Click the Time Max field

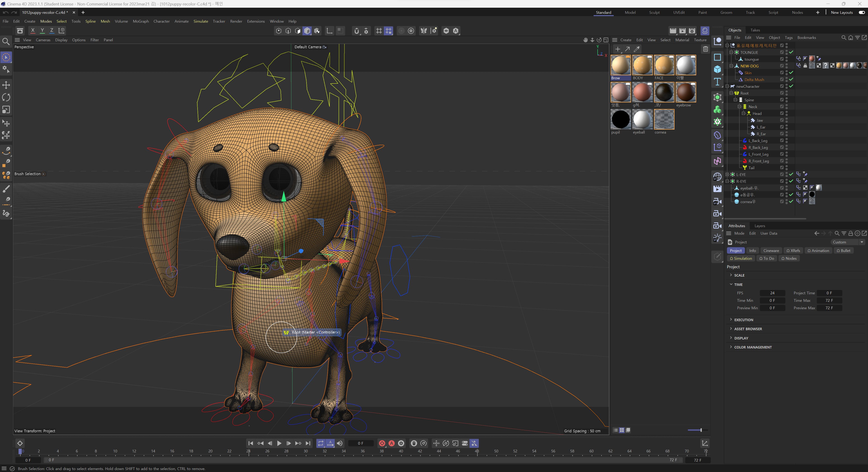[x=829, y=300]
